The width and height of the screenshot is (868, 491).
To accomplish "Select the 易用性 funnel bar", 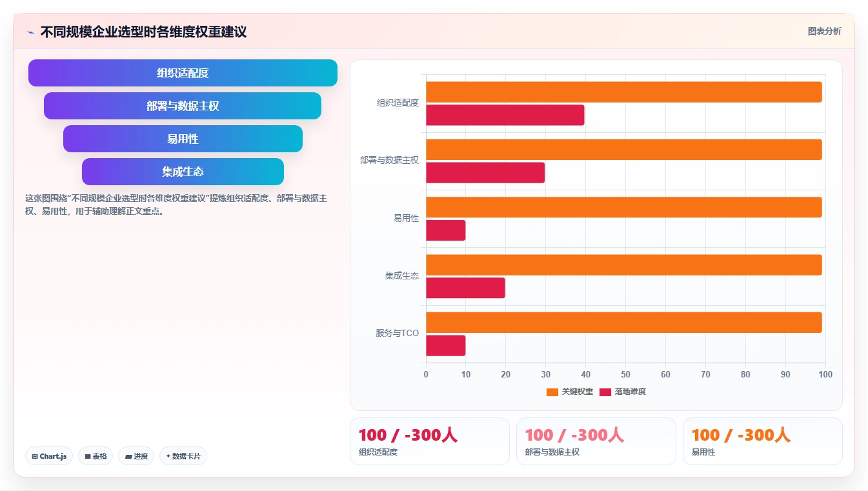I will (183, 139).
